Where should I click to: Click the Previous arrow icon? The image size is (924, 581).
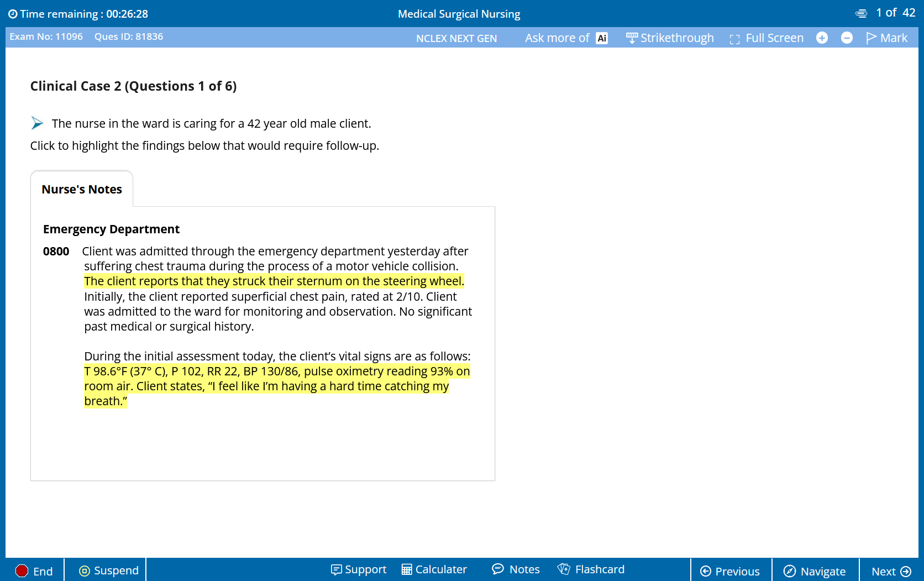click(x=706, y=572)
